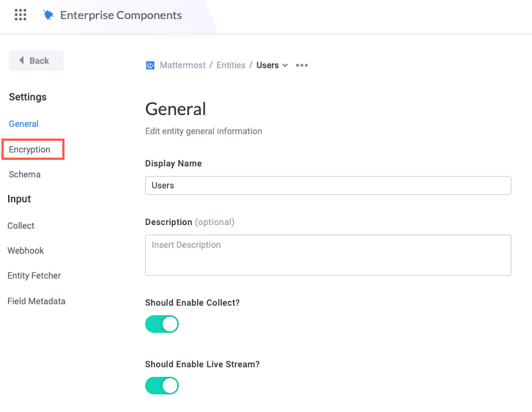532x412 pixels.
Task: Open Schema settings section
Action: 24,174
